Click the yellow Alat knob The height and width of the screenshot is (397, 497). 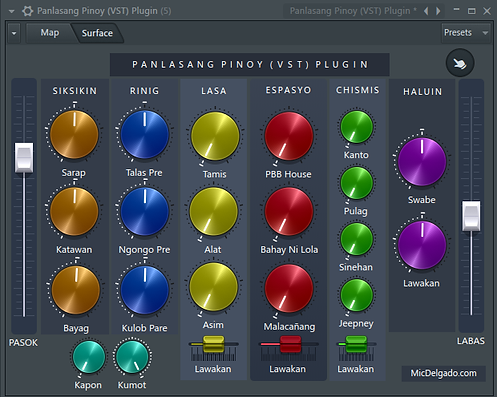pos(213,211)
